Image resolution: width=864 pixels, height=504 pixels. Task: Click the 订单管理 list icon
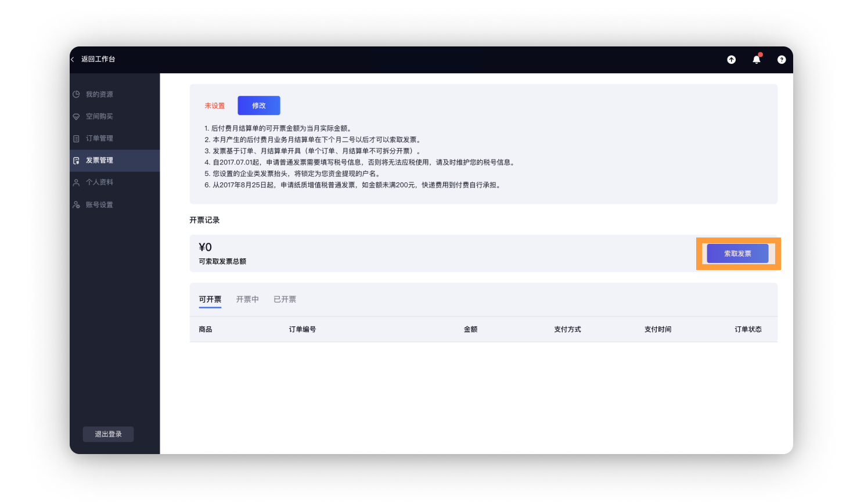(76, 138)
